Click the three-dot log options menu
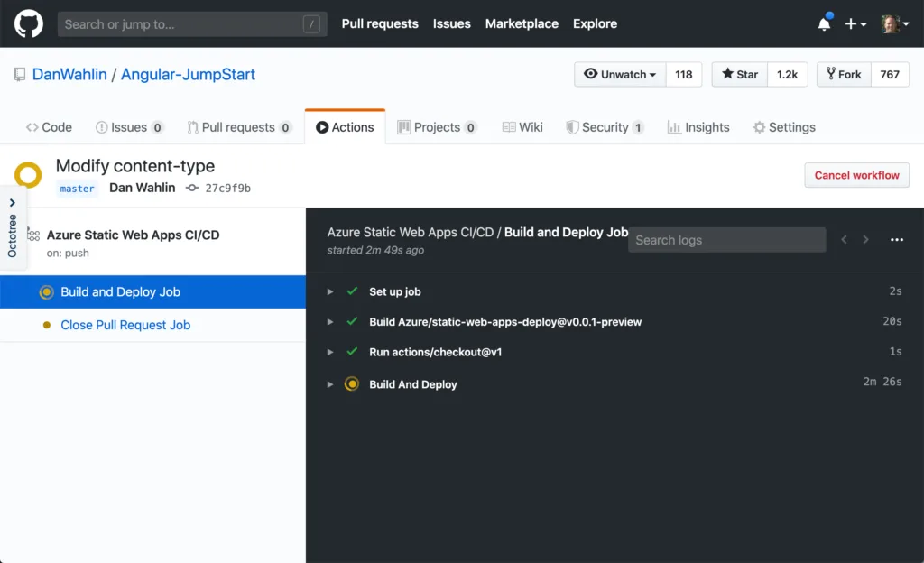Image resolution: width=924 pixels, height=563 pixels. [x=896, y=240]
